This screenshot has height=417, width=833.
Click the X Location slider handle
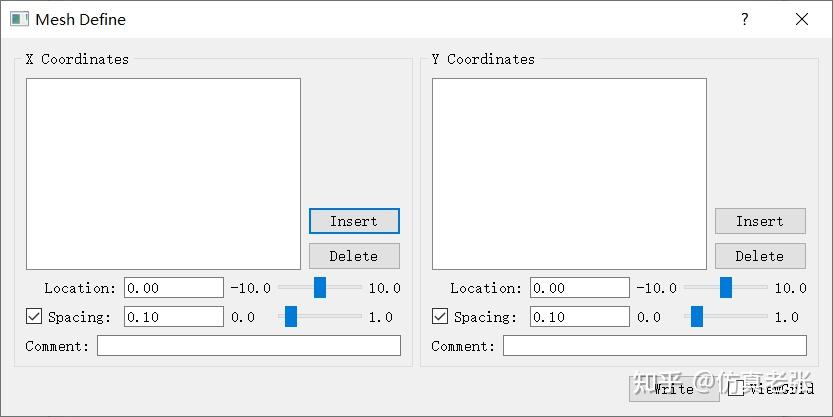pos(320,288)
